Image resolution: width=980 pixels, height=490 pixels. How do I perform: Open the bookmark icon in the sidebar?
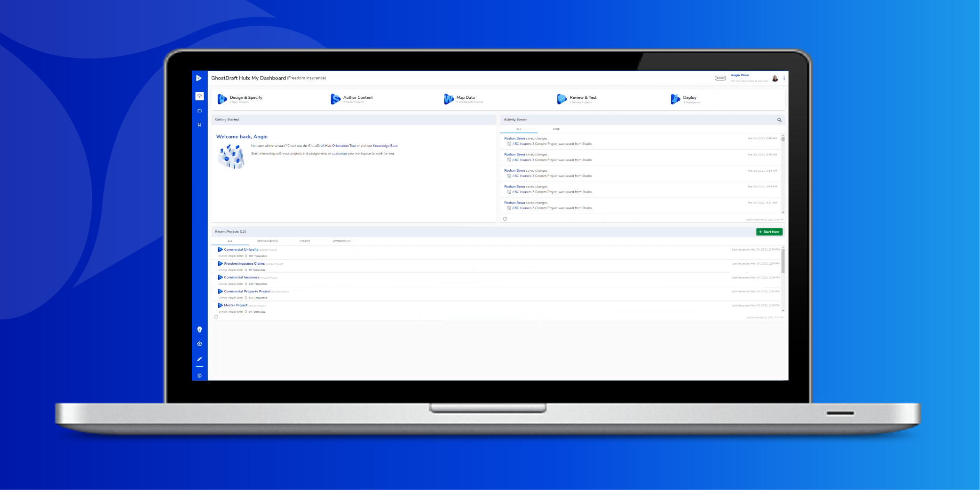[199, 125]
